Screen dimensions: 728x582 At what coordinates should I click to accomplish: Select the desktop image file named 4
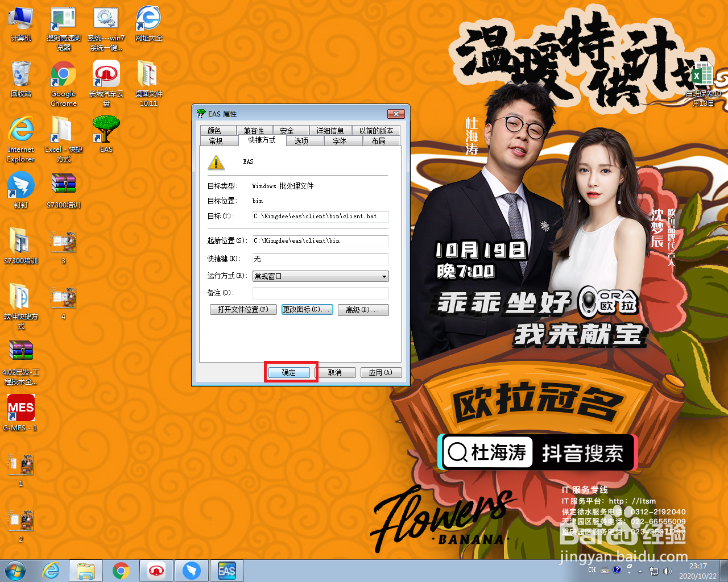pos(63,303)
